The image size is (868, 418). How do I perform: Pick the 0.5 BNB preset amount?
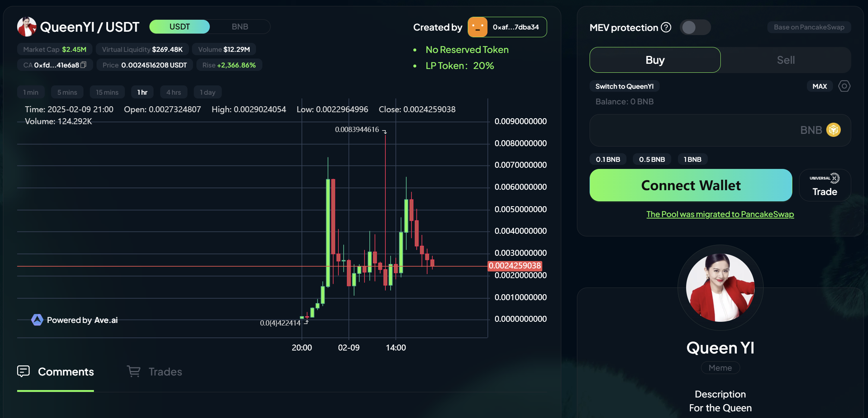click(651, 159)
